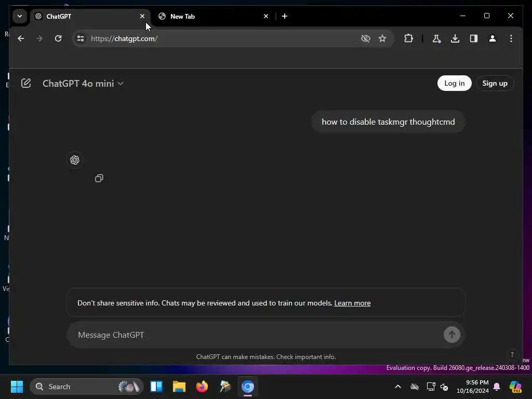Click the ChatGPT logo avatar in the response
Viewport: 532px width, 399px height.
(75, 160)
